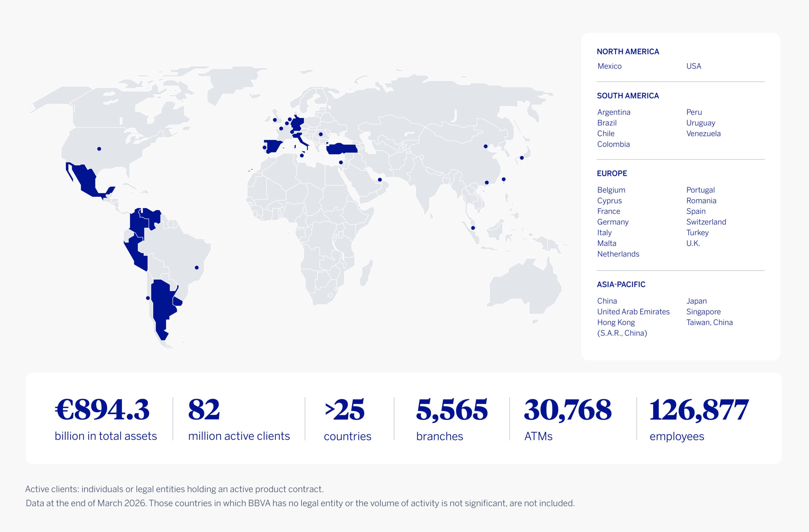This screenshot has width=809, height=532.
Task: Click the Brazil dot marker on map
Action: pos(197,267)
